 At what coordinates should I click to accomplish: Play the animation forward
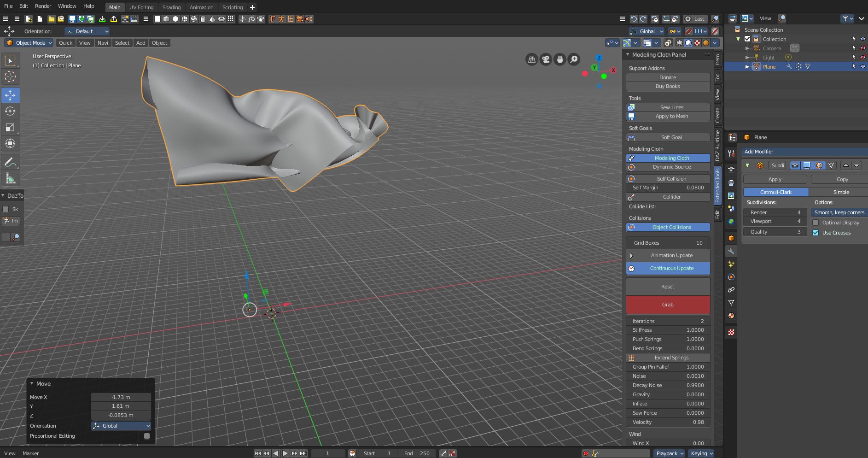pyautogui.click(x=285, y=453)
